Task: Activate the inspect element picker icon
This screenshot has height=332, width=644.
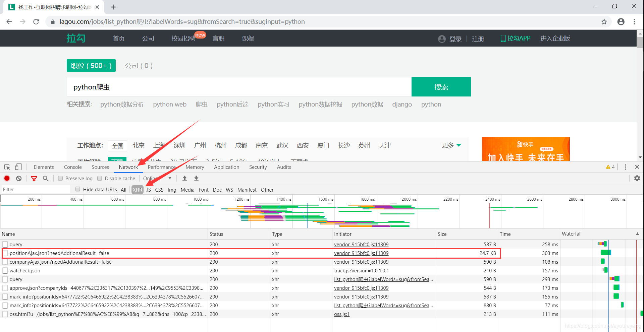Action: coord(7,167)
